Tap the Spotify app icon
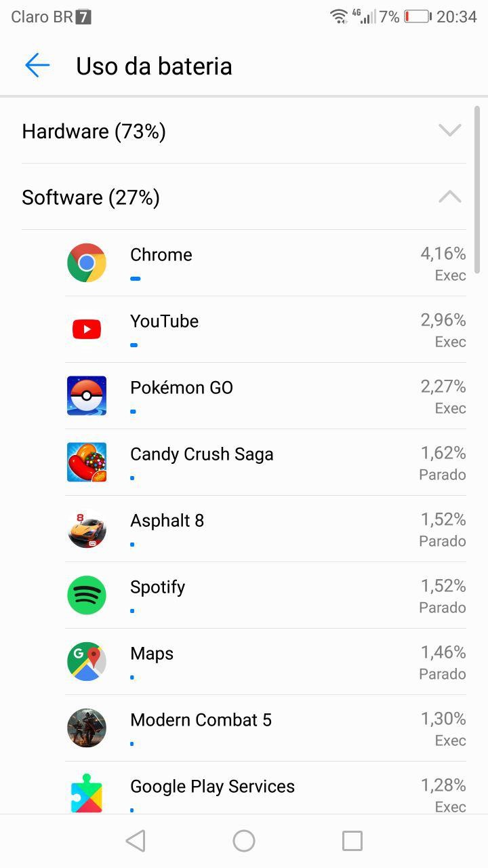 pos(87,595)
